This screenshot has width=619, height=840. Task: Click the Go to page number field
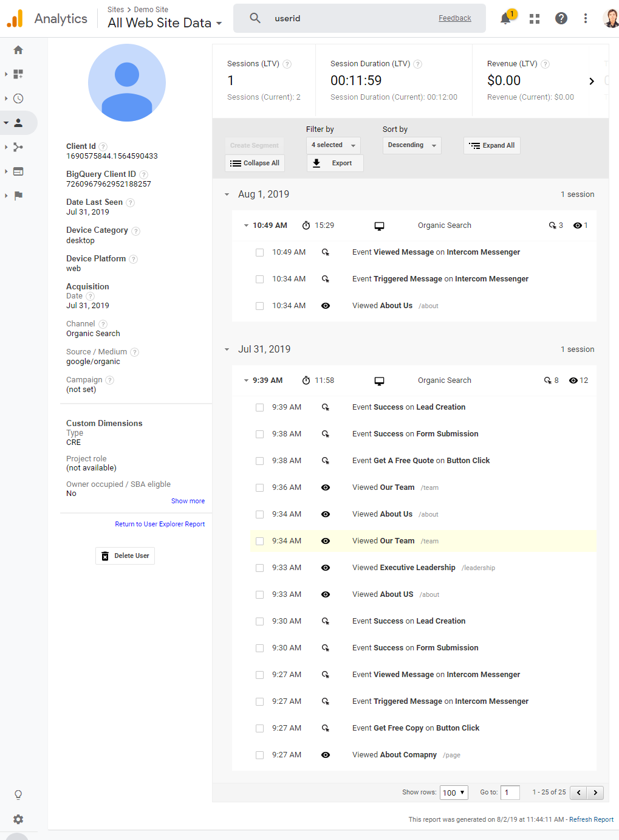[510, 793]
